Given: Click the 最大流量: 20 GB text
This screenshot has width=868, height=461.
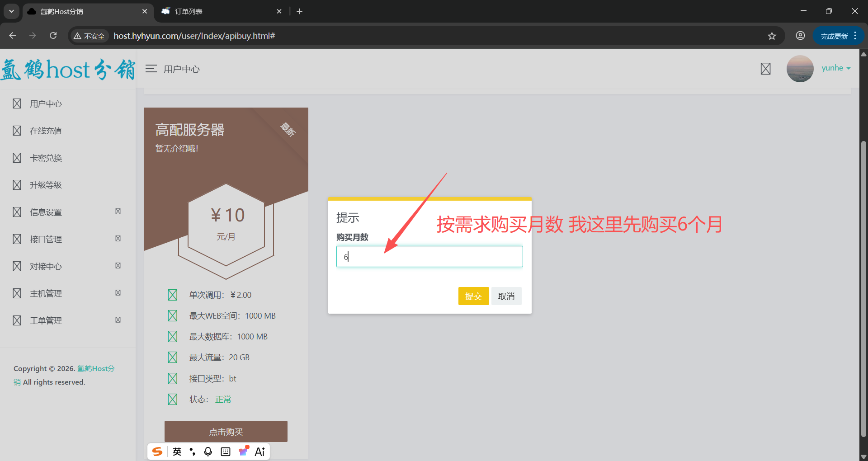Looking at the screenshot, I should (219, 358).
